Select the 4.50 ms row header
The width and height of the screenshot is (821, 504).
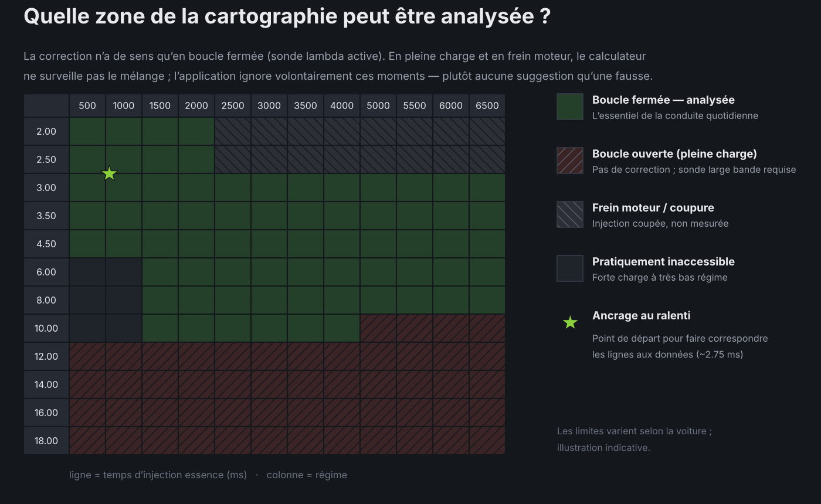click(46, 244)
